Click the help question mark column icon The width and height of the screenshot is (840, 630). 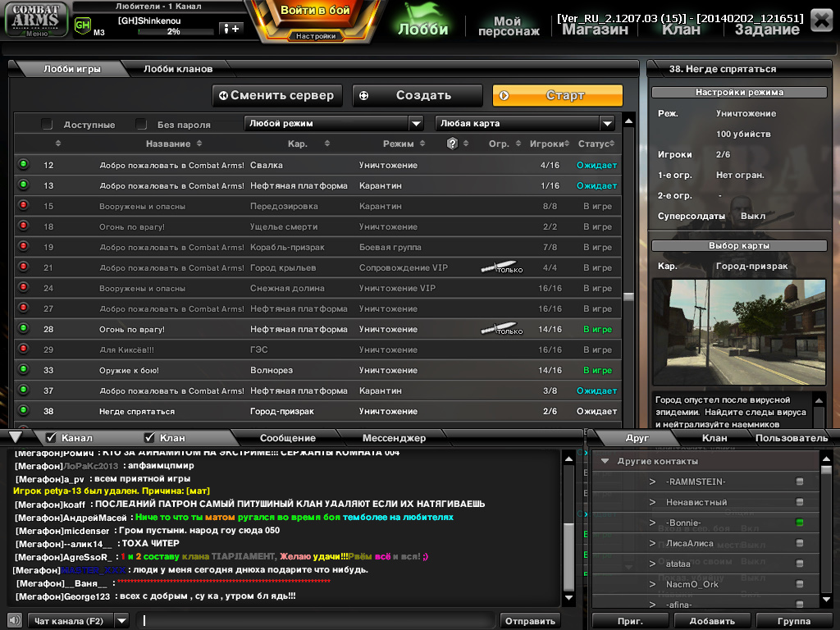pyautogui.click(x=452, y=143)
